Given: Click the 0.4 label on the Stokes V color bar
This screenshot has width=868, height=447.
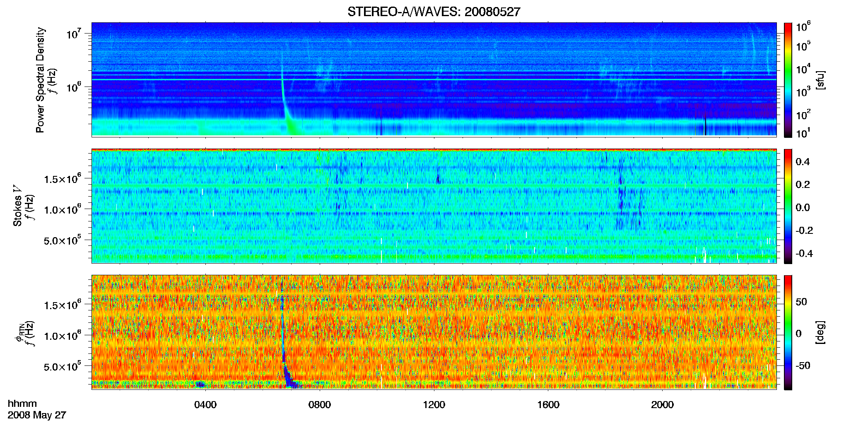Looking at the screenshot, I should click(803, 162).
